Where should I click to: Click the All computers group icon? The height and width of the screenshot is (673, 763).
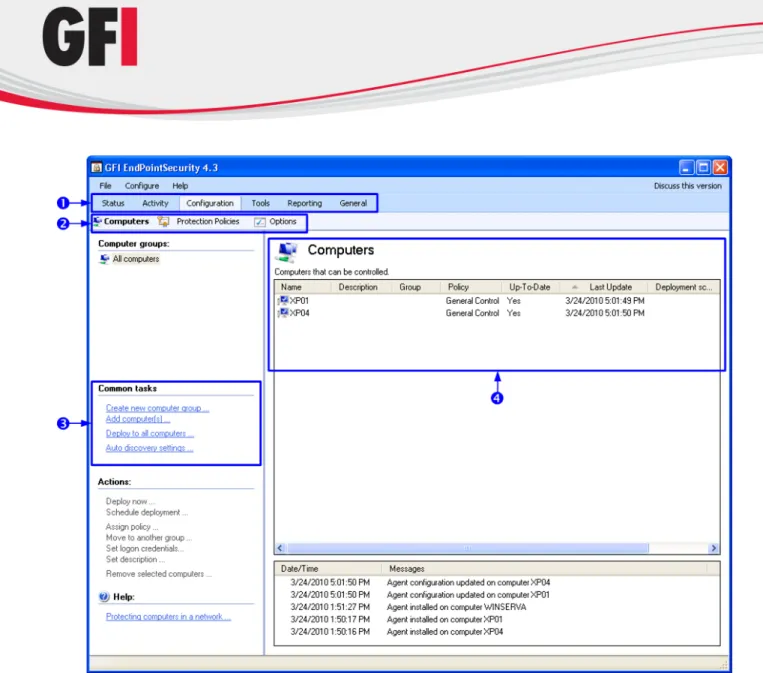[104, 259]
